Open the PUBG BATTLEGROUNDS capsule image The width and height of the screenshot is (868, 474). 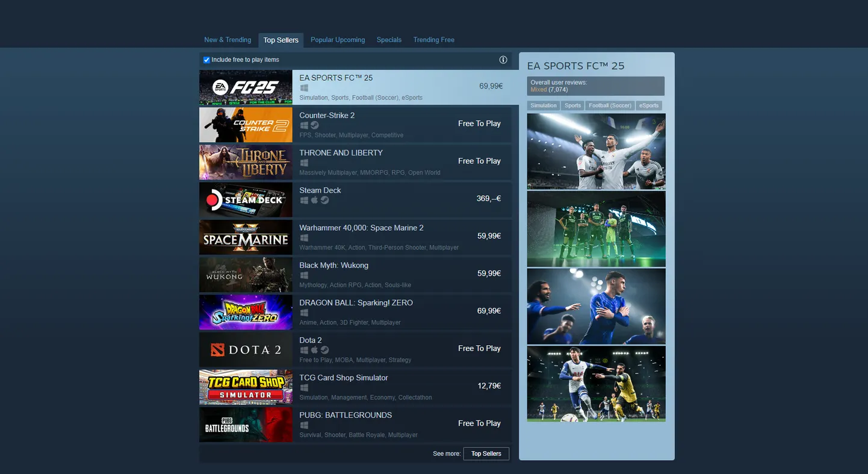click(246, 425)
